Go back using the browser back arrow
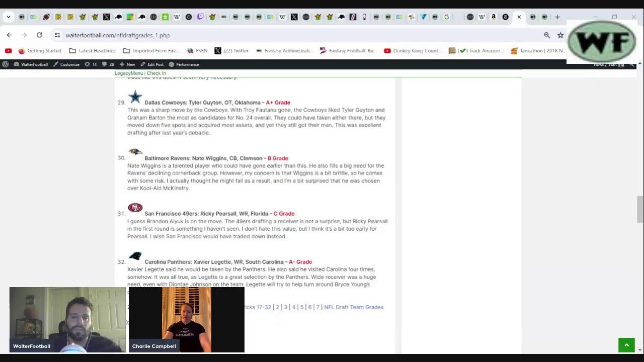644x362 pixels. pyautogui.click(x=9, y=35)
